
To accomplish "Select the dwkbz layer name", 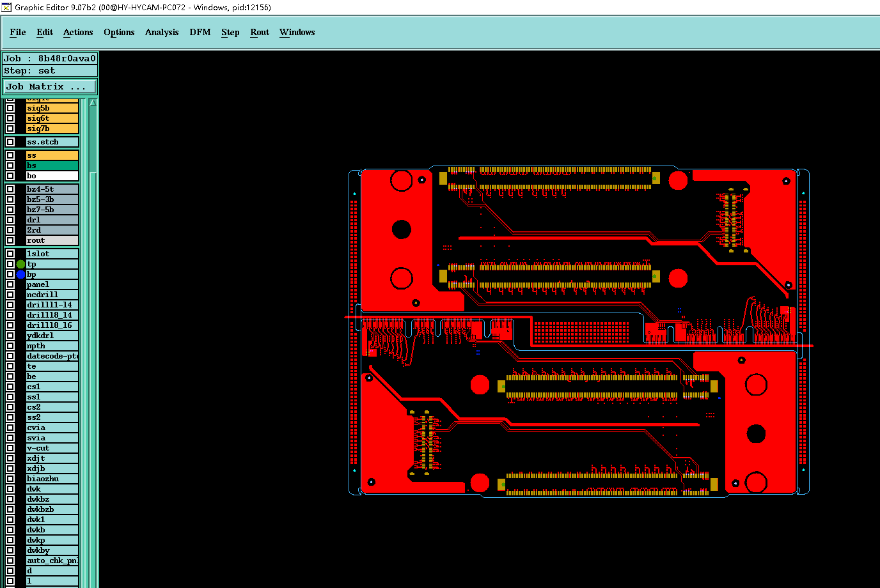I will (x=52, y=499).
